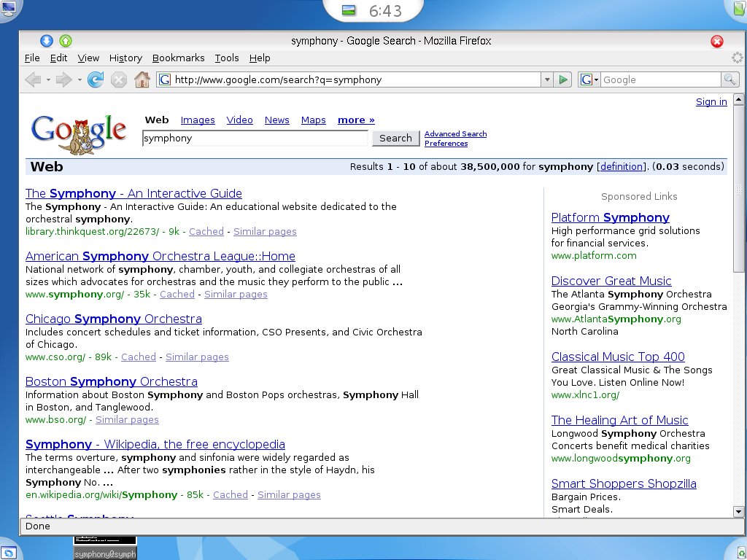Viewport: 747px width, 560px height.
Task: Open Symphony Wikipedia result
Action: pyautogui.click(x=155, y=444)
